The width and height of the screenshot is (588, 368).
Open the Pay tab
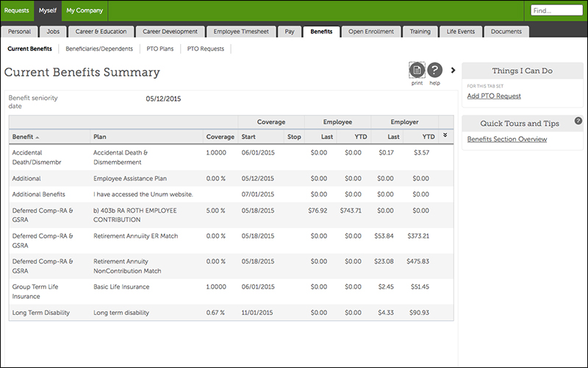pos(290,32)
